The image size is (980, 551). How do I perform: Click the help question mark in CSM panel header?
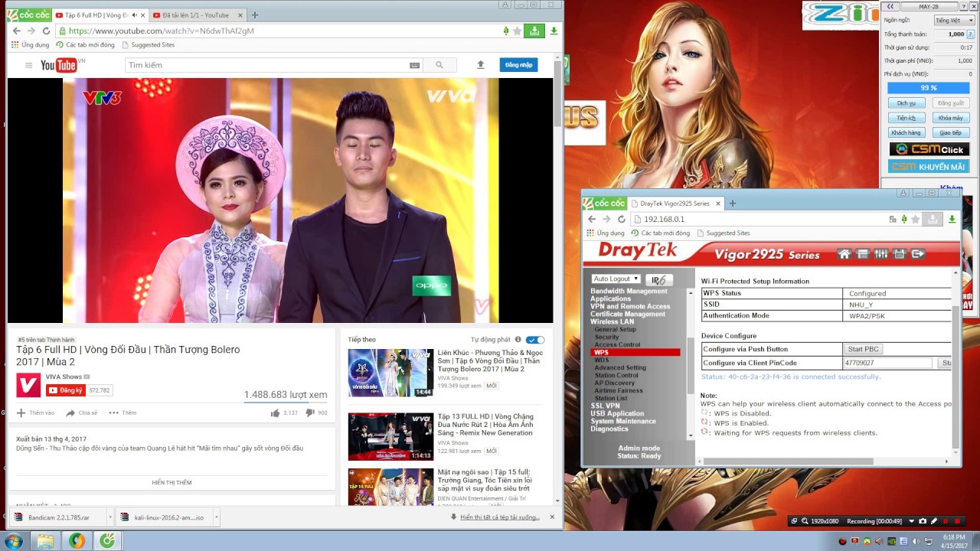(965, 6)
